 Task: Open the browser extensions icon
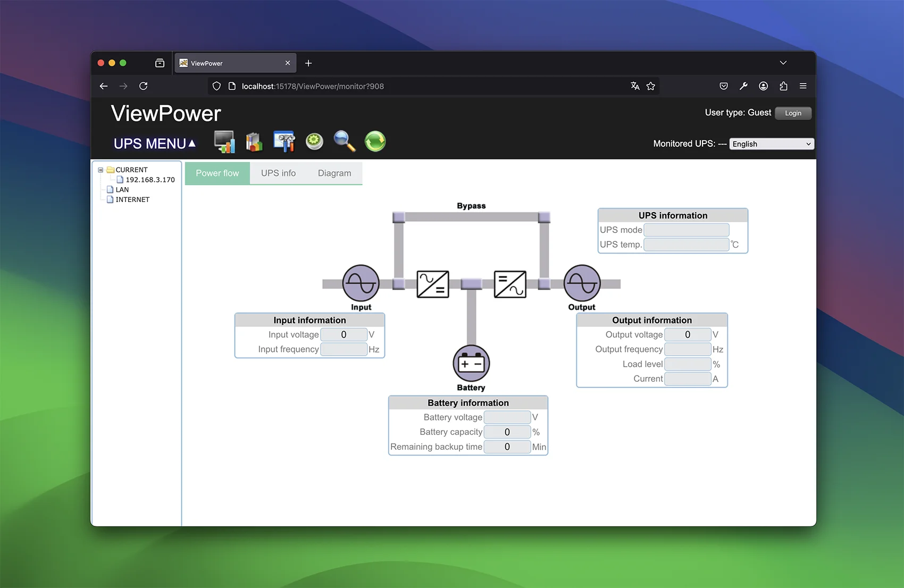click(x=783, y=86)
